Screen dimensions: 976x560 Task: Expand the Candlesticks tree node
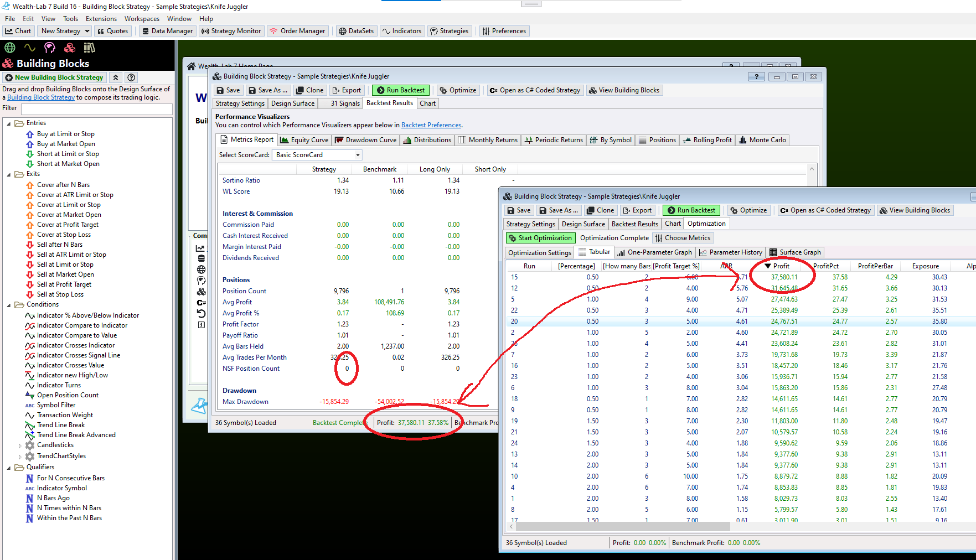click(x=20, y=445)
